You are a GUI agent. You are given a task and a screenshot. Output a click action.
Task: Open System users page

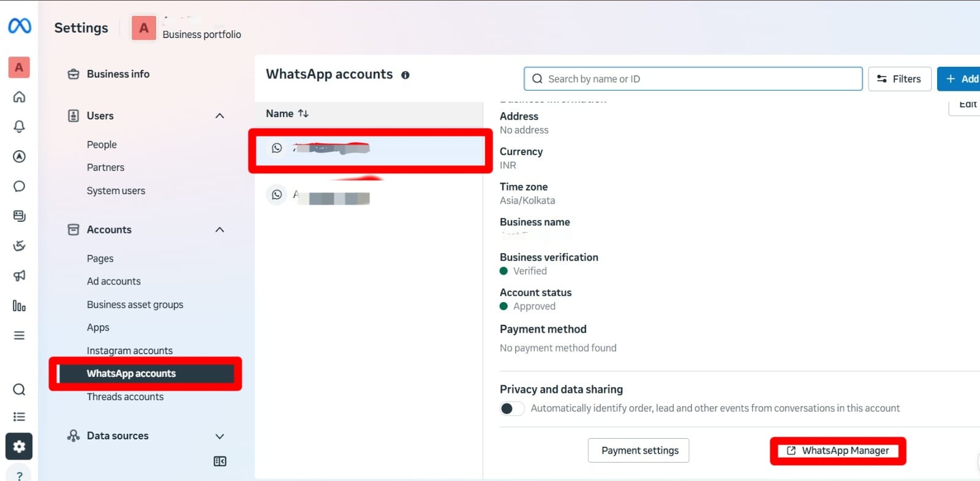[116, 191]
